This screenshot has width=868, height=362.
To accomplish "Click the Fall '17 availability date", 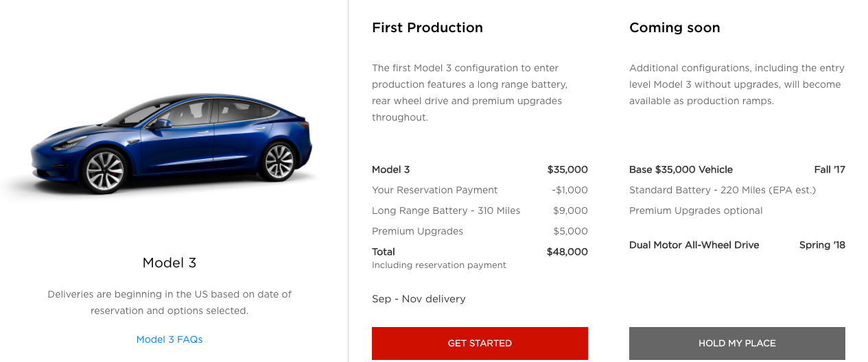I will [830, 169].
